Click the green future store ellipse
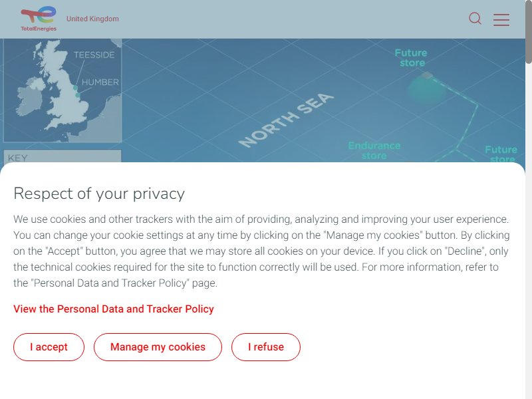 click(427, 90)
